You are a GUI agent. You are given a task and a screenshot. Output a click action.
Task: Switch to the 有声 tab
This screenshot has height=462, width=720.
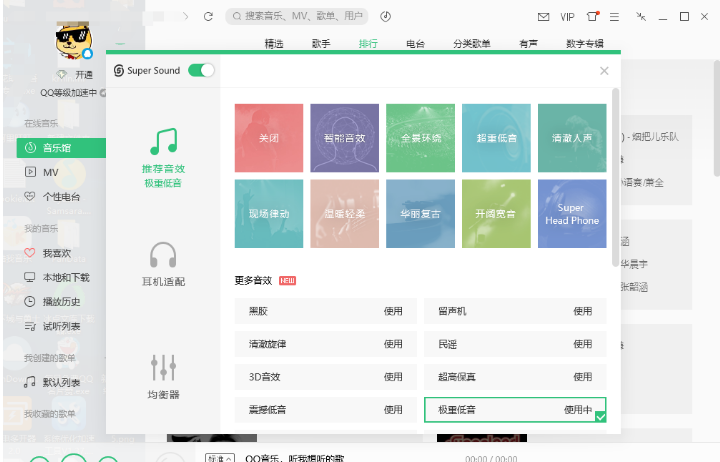point(529,44)
